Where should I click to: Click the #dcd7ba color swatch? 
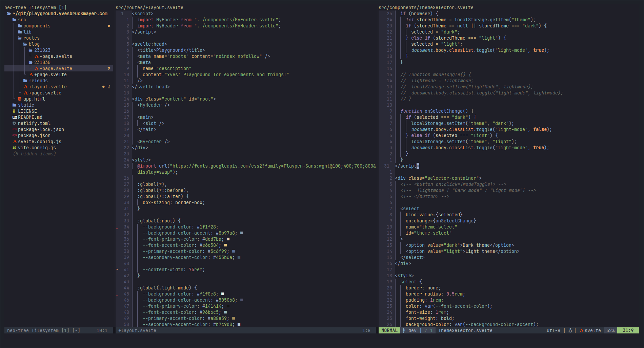coord(228,239)
